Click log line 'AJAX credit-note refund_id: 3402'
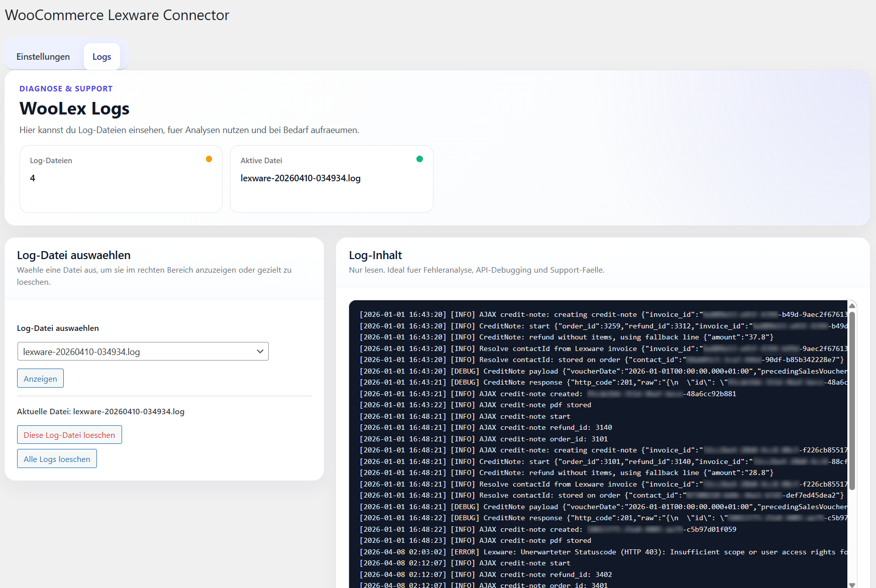This screenshot has width=876, height=588. click(486, 574)
